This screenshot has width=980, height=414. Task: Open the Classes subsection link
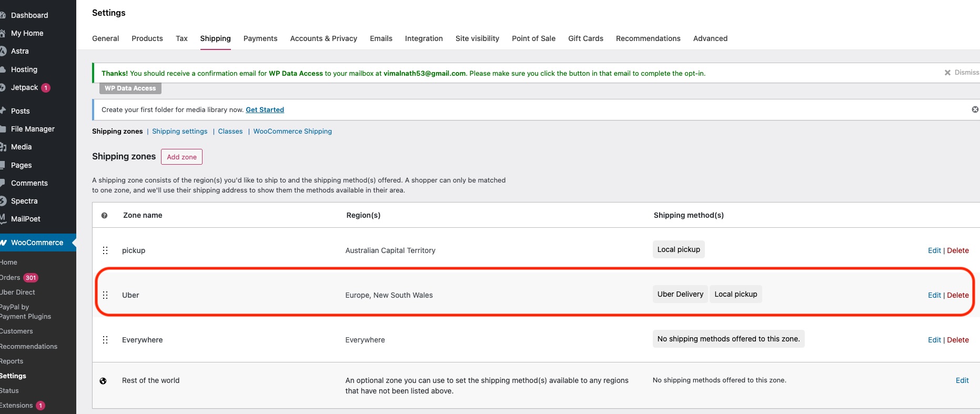(230, 131)
